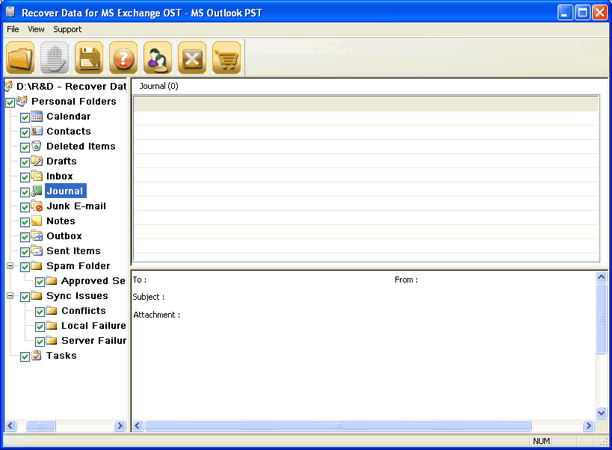
Task: Click preview pane scroll down arrow
Action: 601,413
